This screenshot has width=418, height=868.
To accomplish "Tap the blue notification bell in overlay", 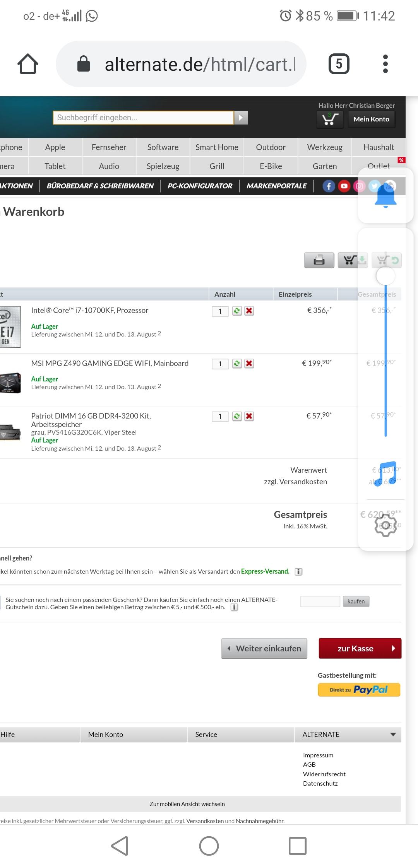I will point(385,196).
